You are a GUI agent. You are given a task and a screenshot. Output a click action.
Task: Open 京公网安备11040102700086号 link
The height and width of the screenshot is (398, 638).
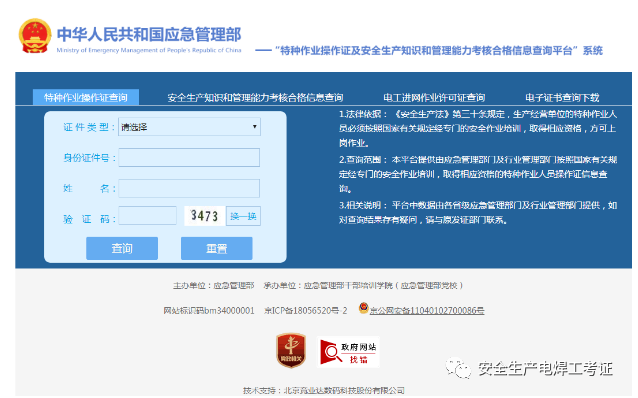click(427, 311)
